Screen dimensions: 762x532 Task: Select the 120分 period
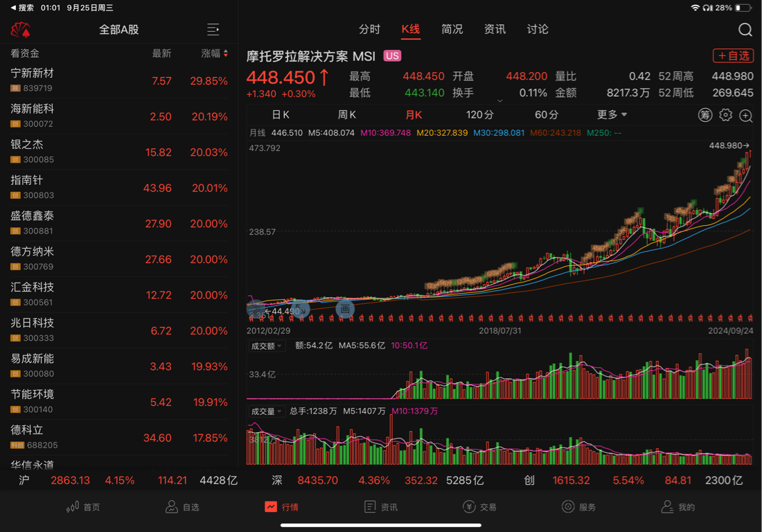tap(479, 115)
